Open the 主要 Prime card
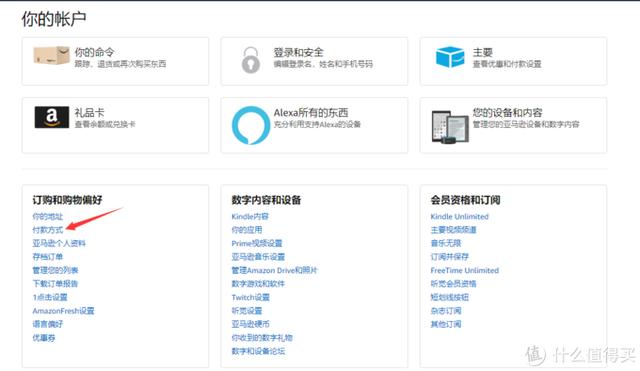 [513, 61]
